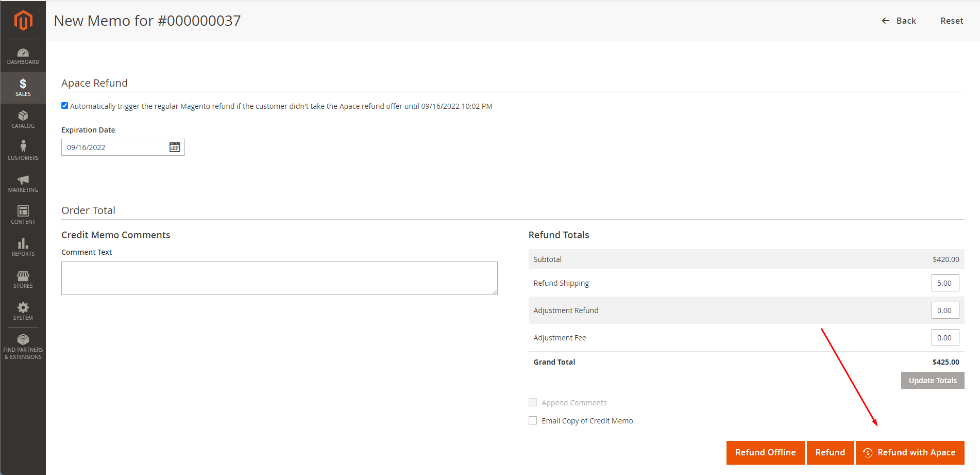This screenshot has height=475, width=980.
Task: Disable the automatic Magento refund trigger
Action: pos(64,105)
